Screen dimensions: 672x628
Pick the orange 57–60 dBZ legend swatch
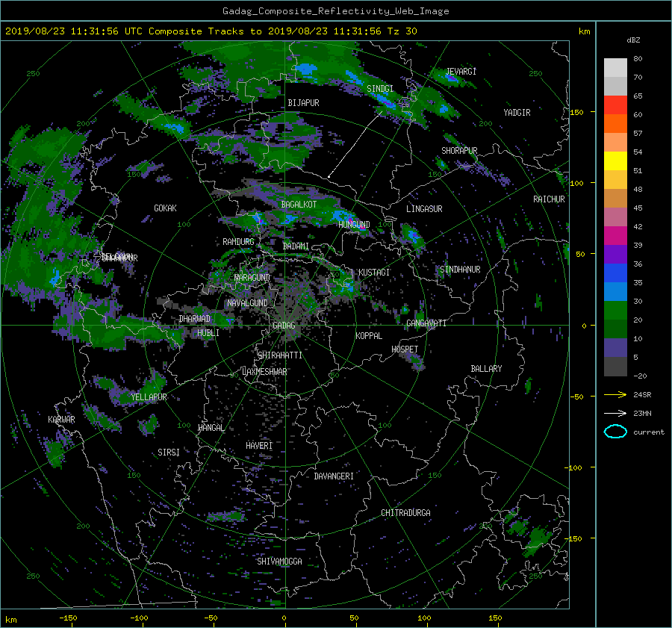pyautogui.click(x=615, y=124)
